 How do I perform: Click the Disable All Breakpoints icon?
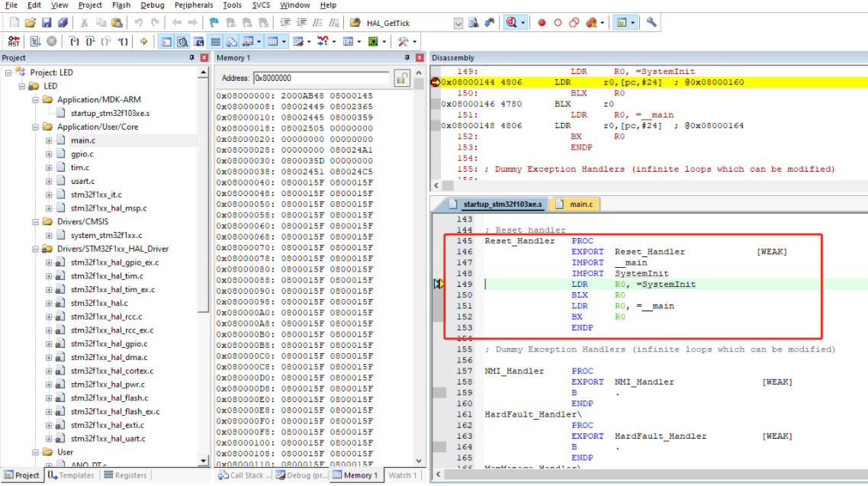click(574, 23)
